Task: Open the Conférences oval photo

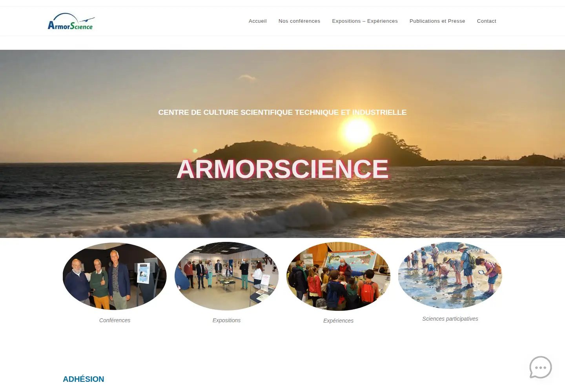Action: click(x=115, y=276)
